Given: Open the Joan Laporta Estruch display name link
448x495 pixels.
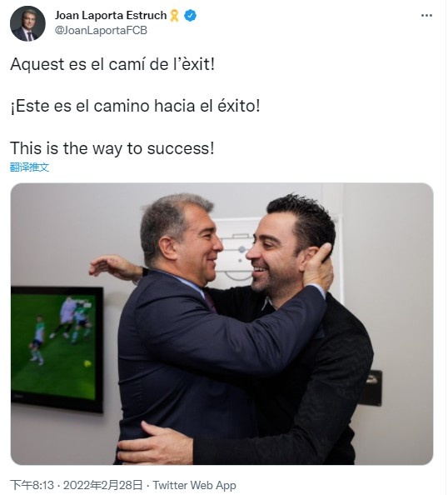Looking at the screenshot, I should [x=111, y=15].
